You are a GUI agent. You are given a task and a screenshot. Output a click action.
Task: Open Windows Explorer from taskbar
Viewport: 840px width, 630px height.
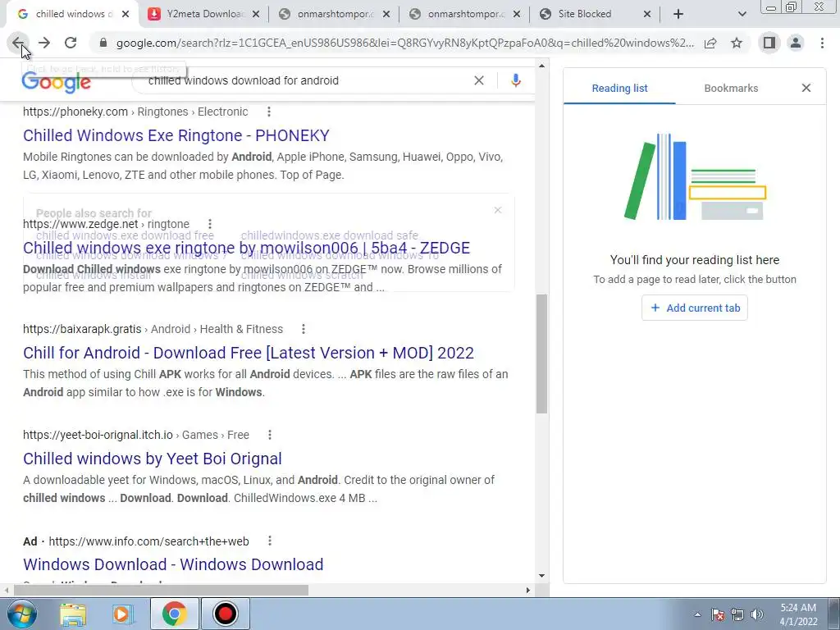pyautogui.click(x=73, y=614)
